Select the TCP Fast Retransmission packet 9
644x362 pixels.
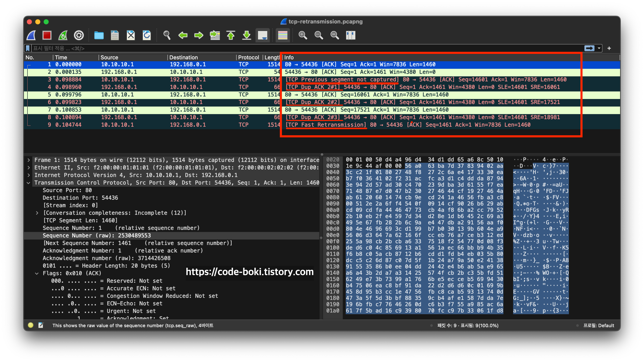[325, 125]
